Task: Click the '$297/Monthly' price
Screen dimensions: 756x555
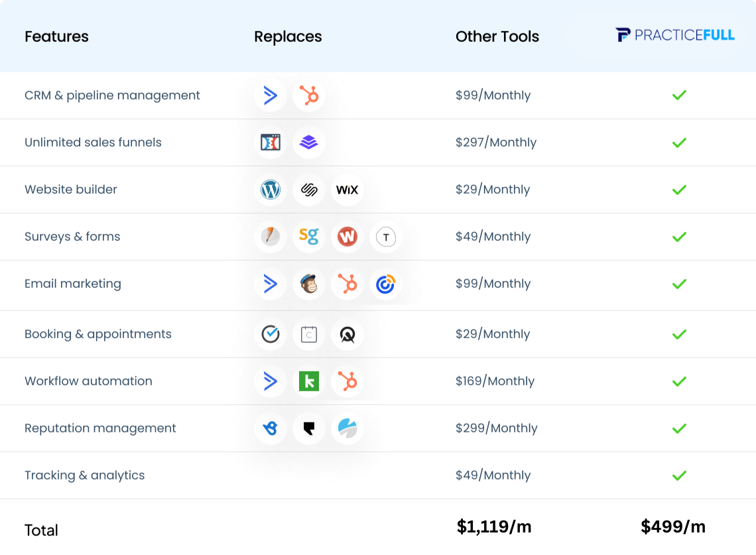Action: coord(495,143)
